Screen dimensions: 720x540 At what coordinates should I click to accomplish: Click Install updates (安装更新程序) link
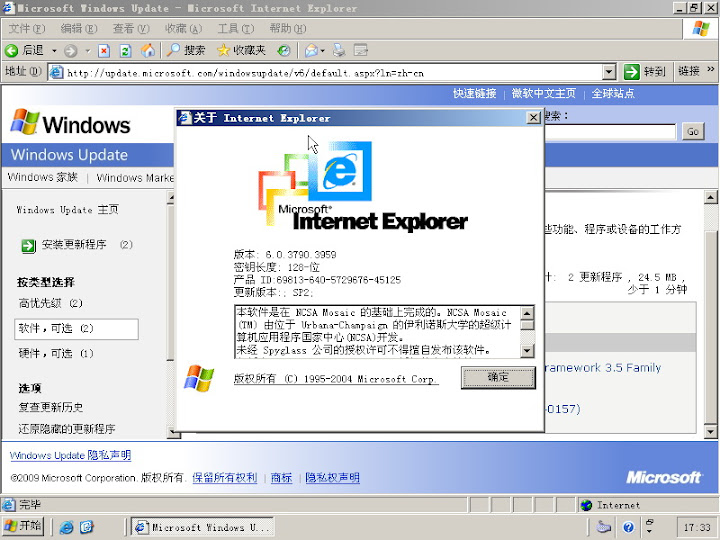click(74, 244)
